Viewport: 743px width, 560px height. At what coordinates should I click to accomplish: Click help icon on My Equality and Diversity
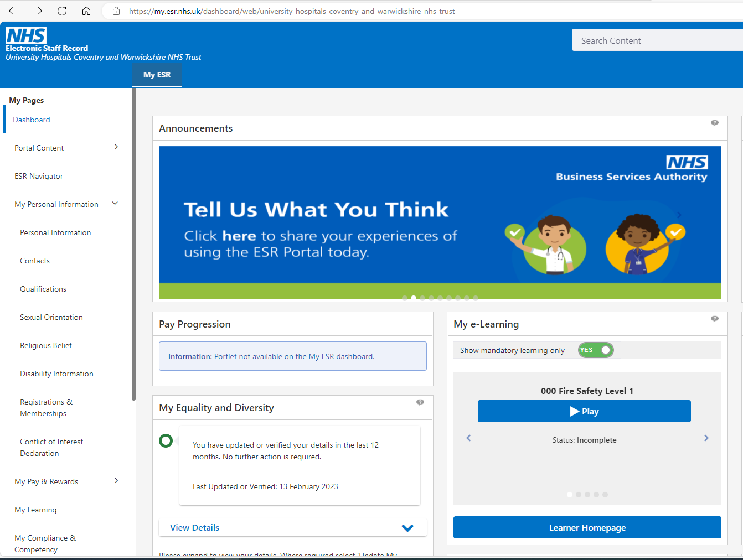coord(420,402)
